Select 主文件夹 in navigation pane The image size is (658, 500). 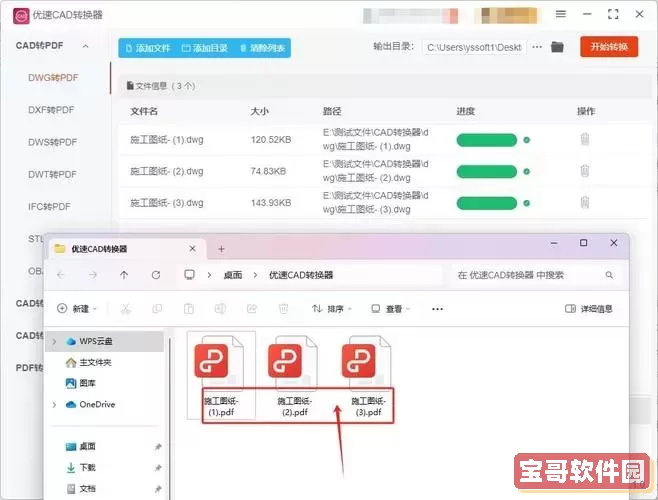tap(88, 362)
